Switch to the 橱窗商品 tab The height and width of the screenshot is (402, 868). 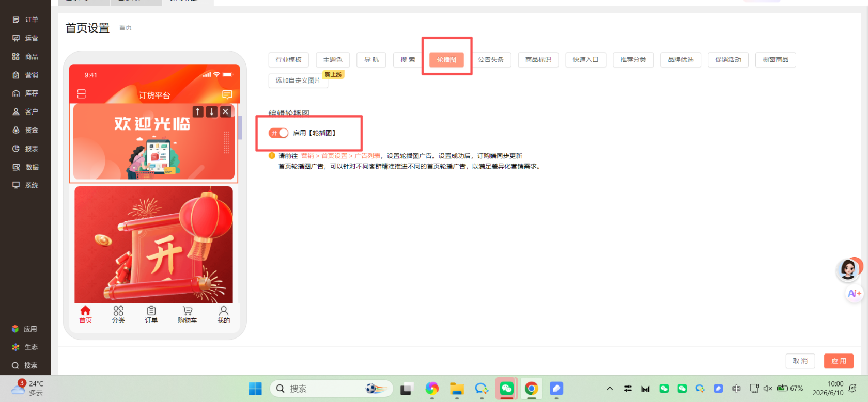tap(776, 60)
